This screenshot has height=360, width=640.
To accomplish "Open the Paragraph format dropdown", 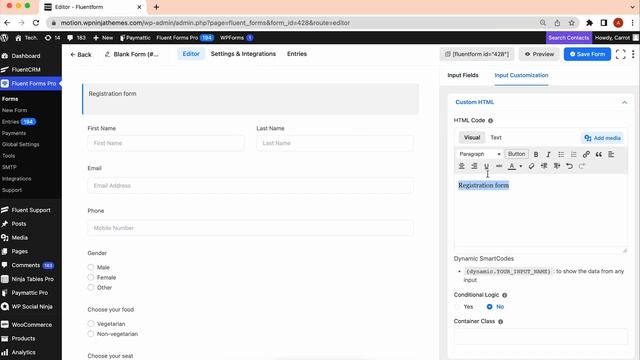I will pos(480,154).
